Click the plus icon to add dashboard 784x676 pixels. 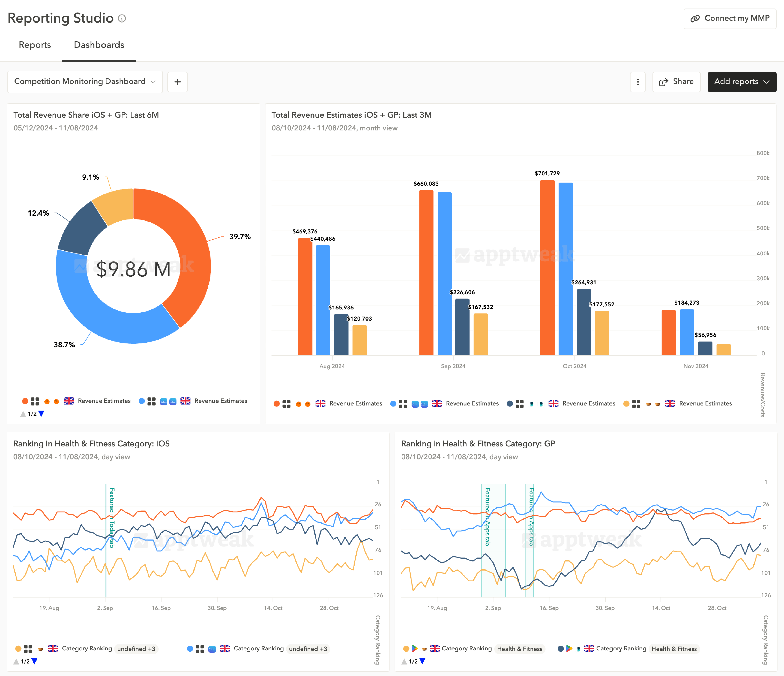(178, 82)
